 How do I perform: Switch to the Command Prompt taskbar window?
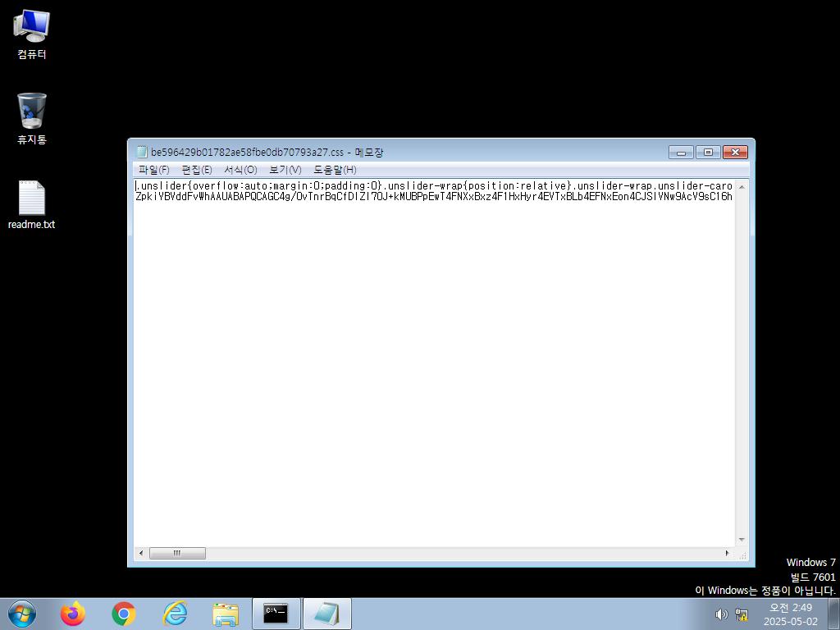[276, 614]
